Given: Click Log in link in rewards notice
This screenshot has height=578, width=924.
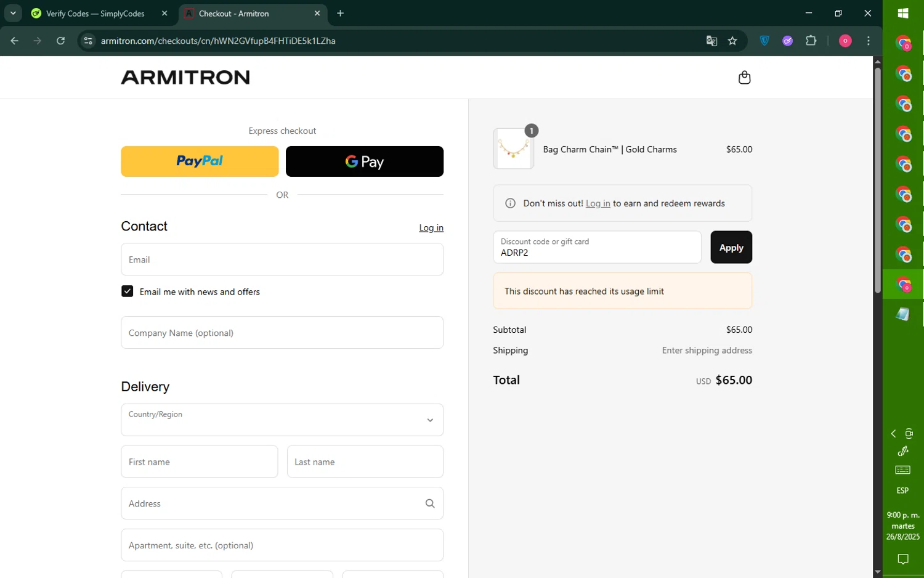Looking at the screenshot, I should pos(598,203).
